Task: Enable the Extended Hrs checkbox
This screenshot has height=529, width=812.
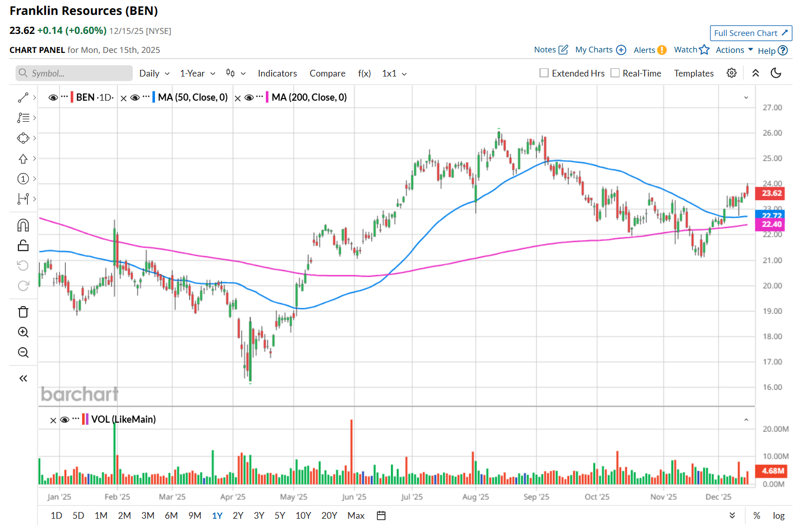Action: pos(544,73)
